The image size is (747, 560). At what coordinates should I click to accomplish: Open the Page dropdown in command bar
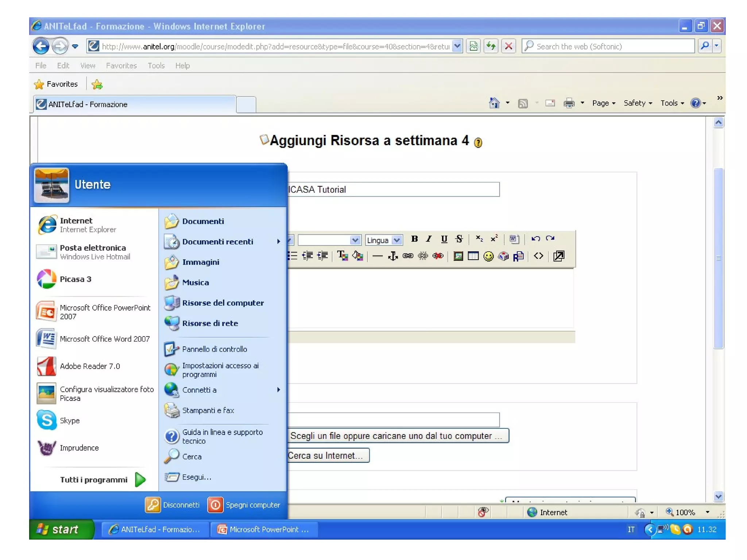click(x=603, y=103)
